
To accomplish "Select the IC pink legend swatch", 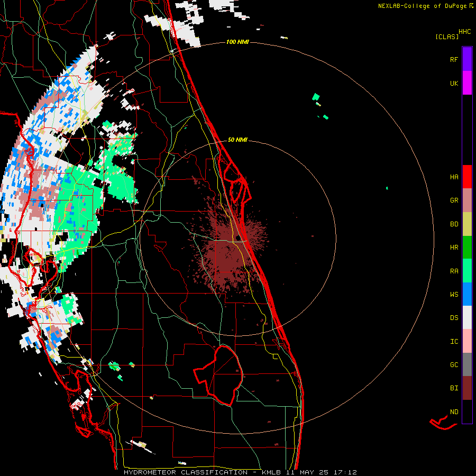I will click(467, 341).
